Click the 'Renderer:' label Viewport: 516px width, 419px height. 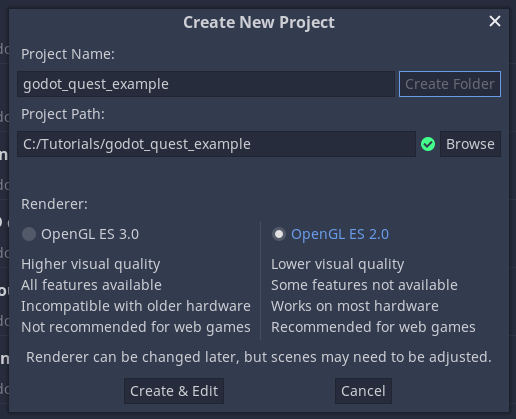[54, 204]
